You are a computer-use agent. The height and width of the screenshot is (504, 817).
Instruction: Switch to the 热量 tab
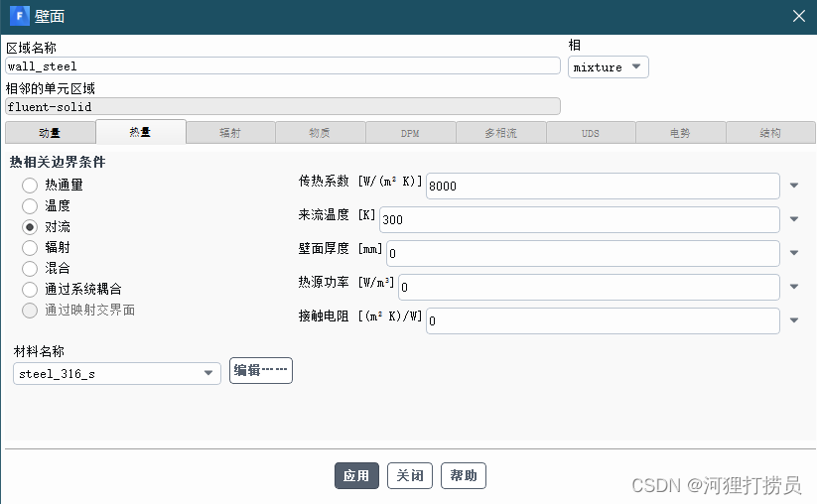(140, 132)
